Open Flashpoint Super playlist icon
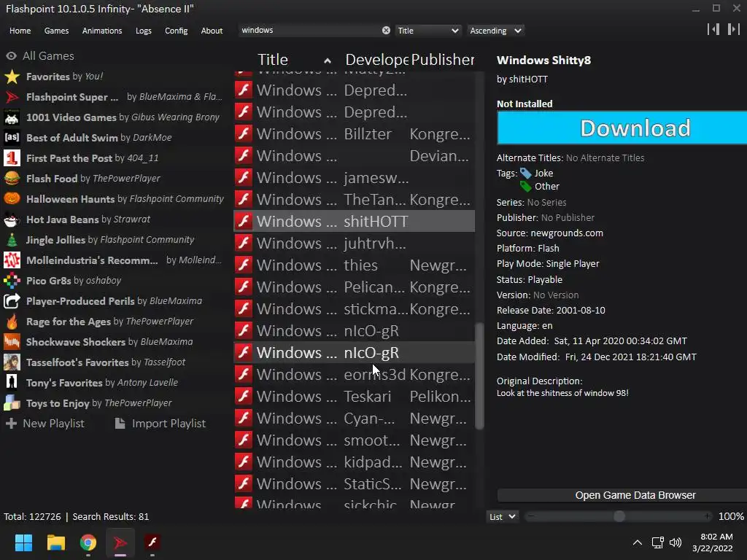747x560 pixels. (x=12, y=97)
